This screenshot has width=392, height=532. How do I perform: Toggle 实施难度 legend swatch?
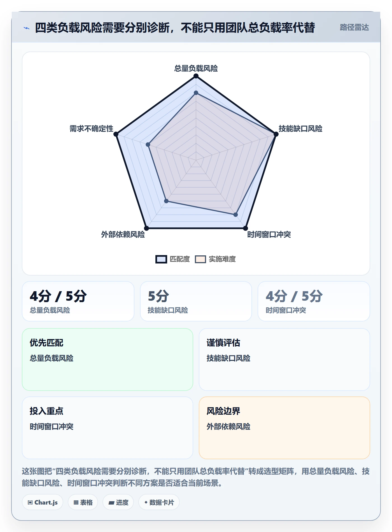click(200, 259)
